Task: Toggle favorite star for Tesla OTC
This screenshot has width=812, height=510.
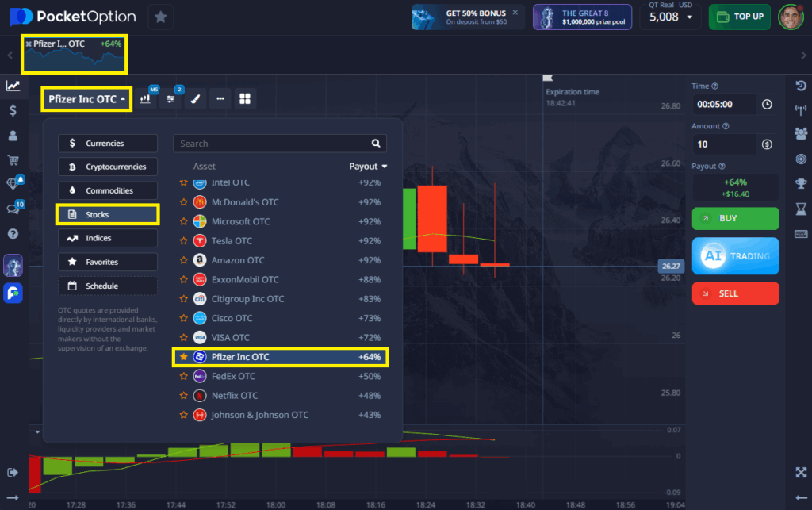Action: pyautogui.click(x=183, y=241)
